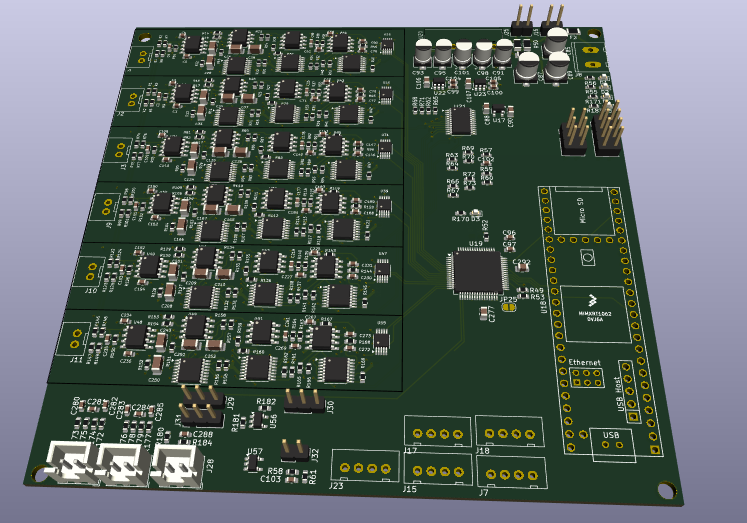This screenshot has width=747, height=523.
Task: Click the C93 electrolytic capacitor
Action: pyautogui.click(x=423, y=54)
